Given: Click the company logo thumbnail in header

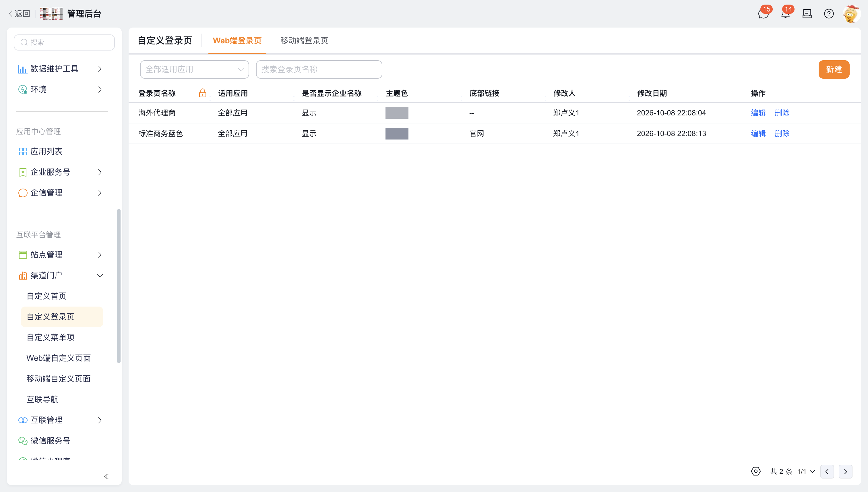Looking at the screenshot, I should 51,13.
